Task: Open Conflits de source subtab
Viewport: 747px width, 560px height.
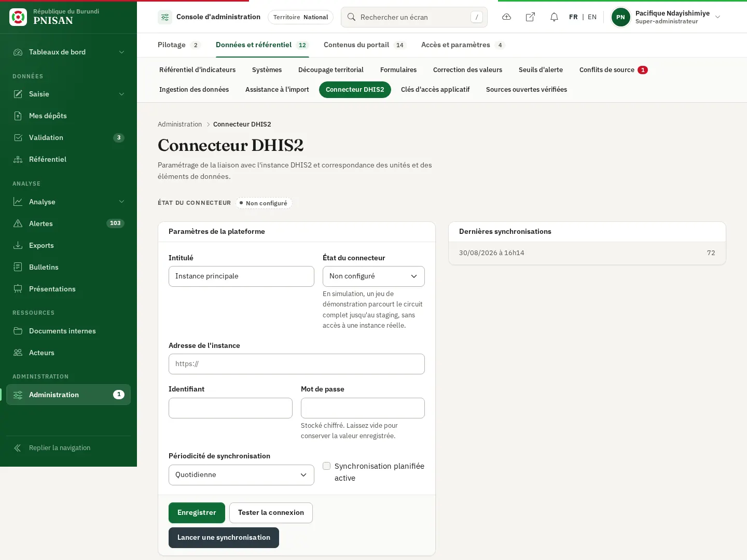Action: click(x=614, y=70)
